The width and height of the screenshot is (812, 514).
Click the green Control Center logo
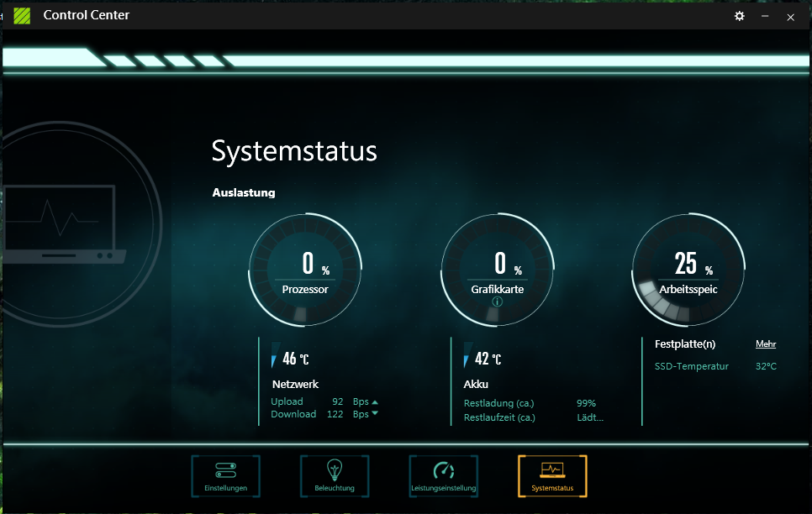point(22,15)
